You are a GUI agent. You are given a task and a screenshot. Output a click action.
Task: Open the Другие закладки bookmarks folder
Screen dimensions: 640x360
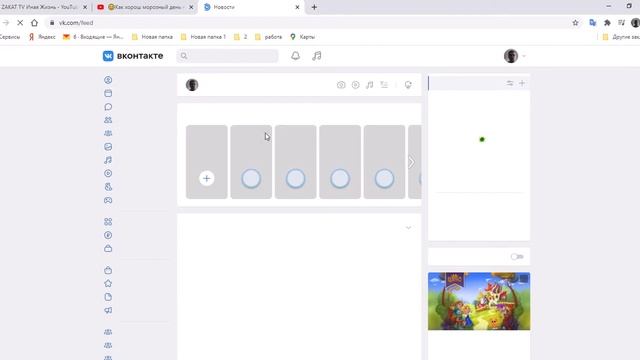coord(621,37)
